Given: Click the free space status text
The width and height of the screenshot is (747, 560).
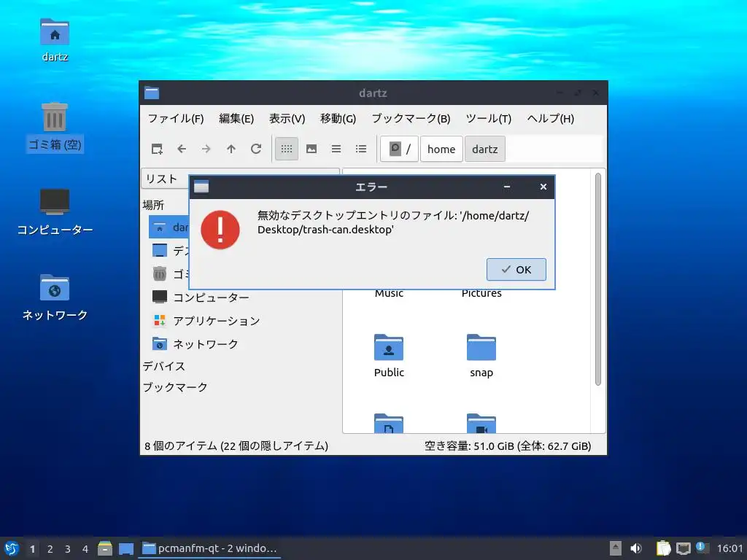Looking at the screenshot, I should tap(508, 446).
